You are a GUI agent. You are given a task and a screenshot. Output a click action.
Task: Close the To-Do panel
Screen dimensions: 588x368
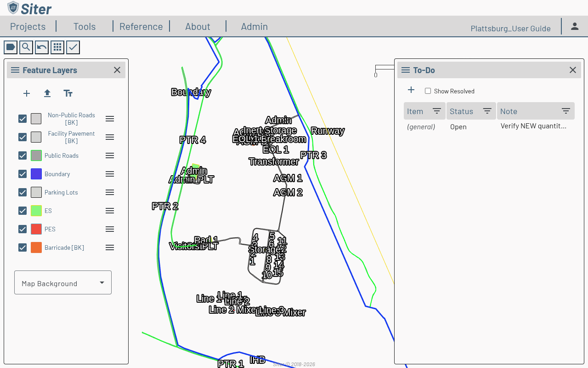tap(573, 70)
